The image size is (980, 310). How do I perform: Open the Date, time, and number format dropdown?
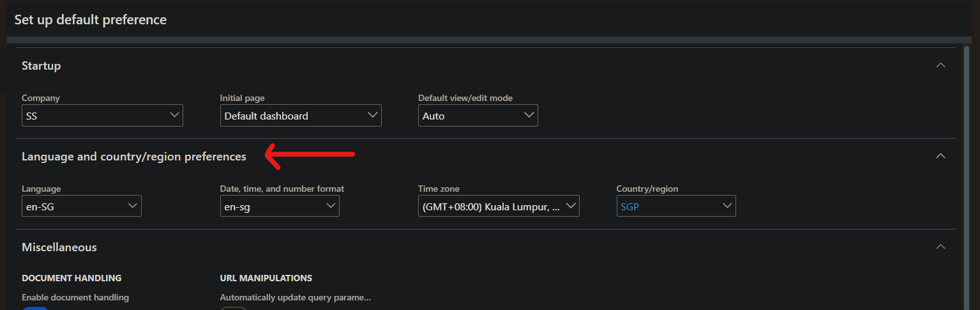[x=331, y=206]
